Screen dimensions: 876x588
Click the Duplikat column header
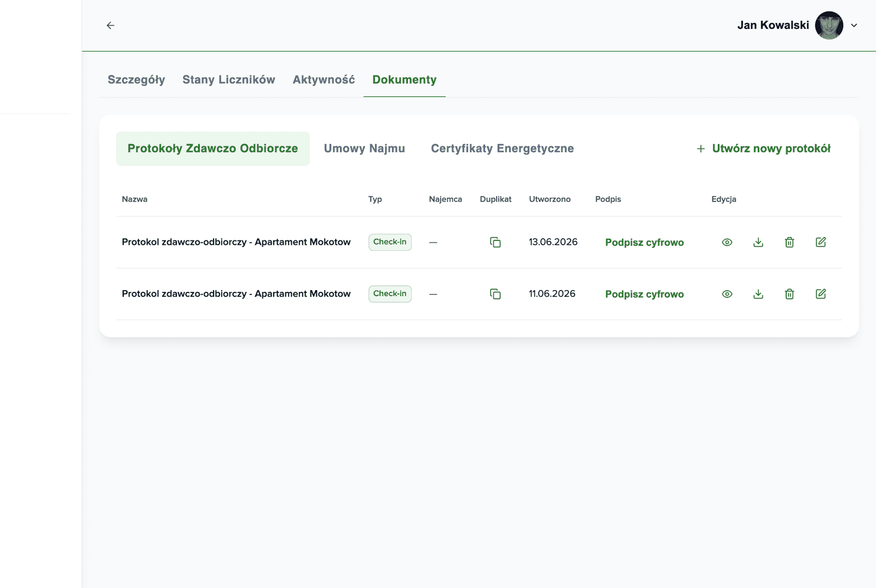495,199
